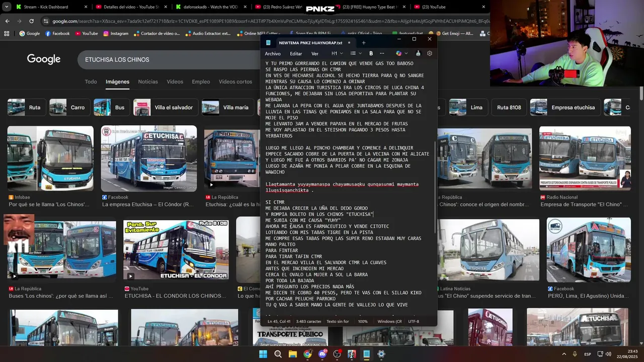Open the Empleo search tab
644x362 pixels.
[x=201, y=81]
